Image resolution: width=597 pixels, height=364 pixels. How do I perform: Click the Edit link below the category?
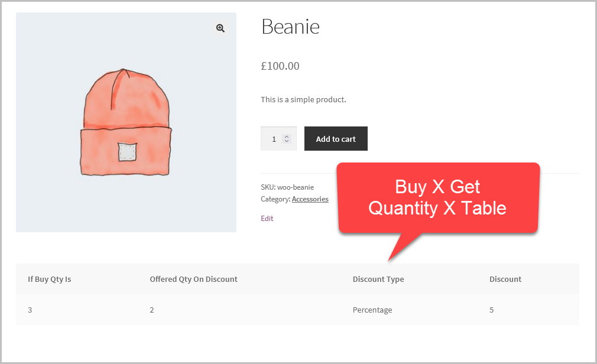pyautogui.click(x=267, y=218)
